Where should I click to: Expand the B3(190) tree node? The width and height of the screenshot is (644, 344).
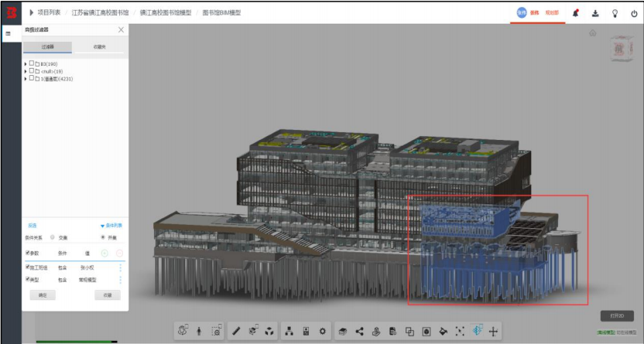(26, 64)
